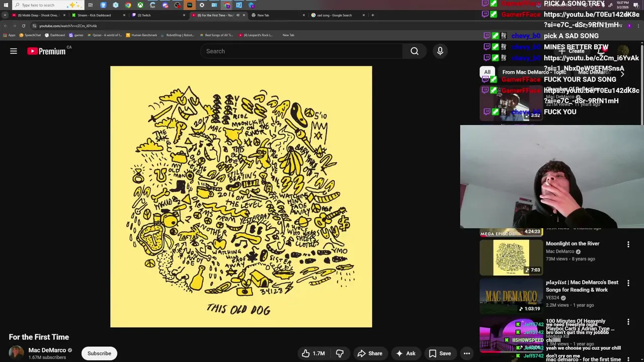644x362 pixels.
Task: Open the tab search dropdown chevron
Action: (x=5, y=15)
